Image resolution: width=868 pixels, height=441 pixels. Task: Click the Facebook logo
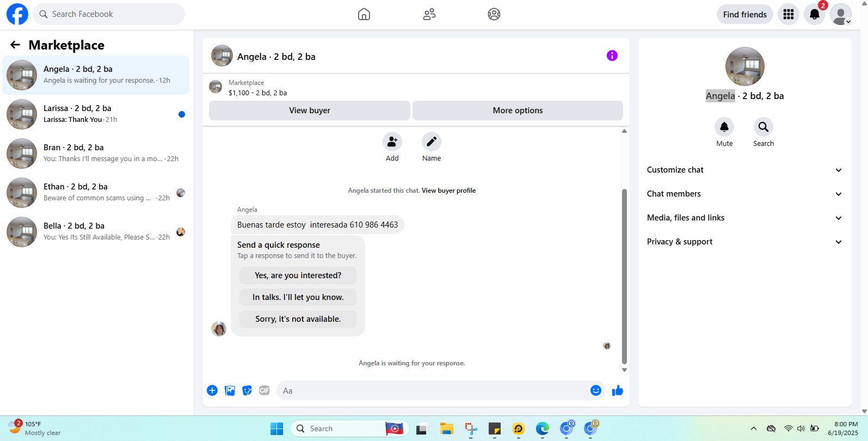click(x=17, y=14)
